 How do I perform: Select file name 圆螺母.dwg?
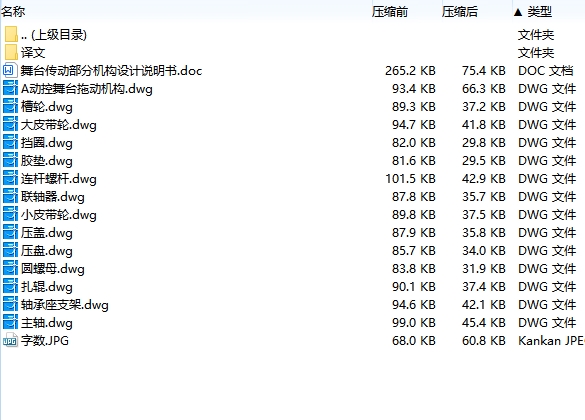coord(53,269)
